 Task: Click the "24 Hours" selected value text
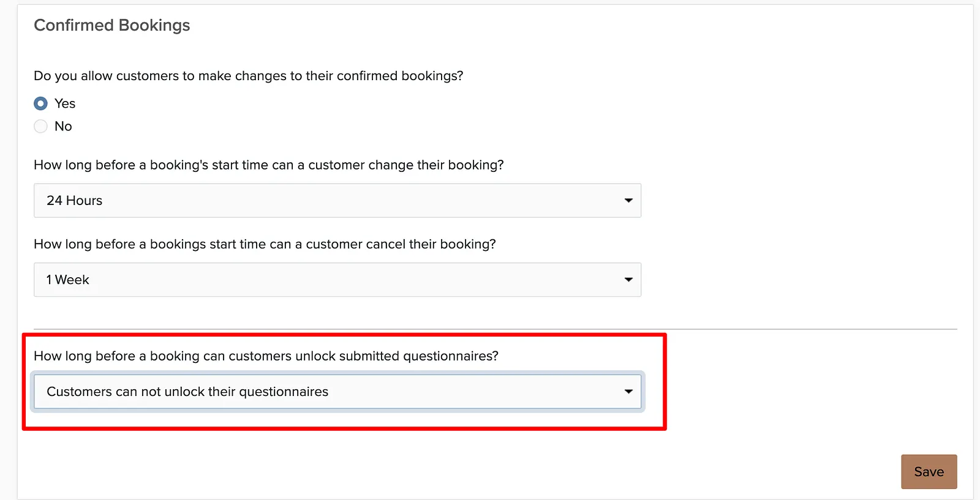[x=75, y=201]
